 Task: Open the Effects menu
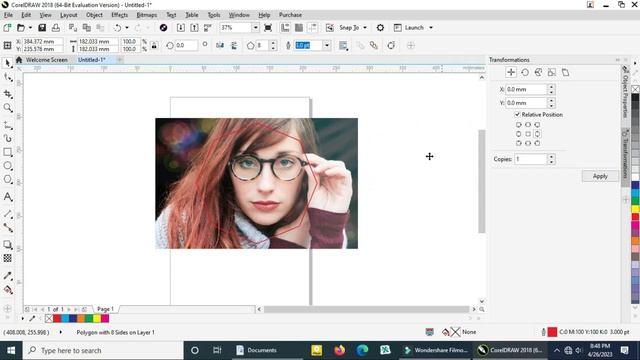[120, 15]
